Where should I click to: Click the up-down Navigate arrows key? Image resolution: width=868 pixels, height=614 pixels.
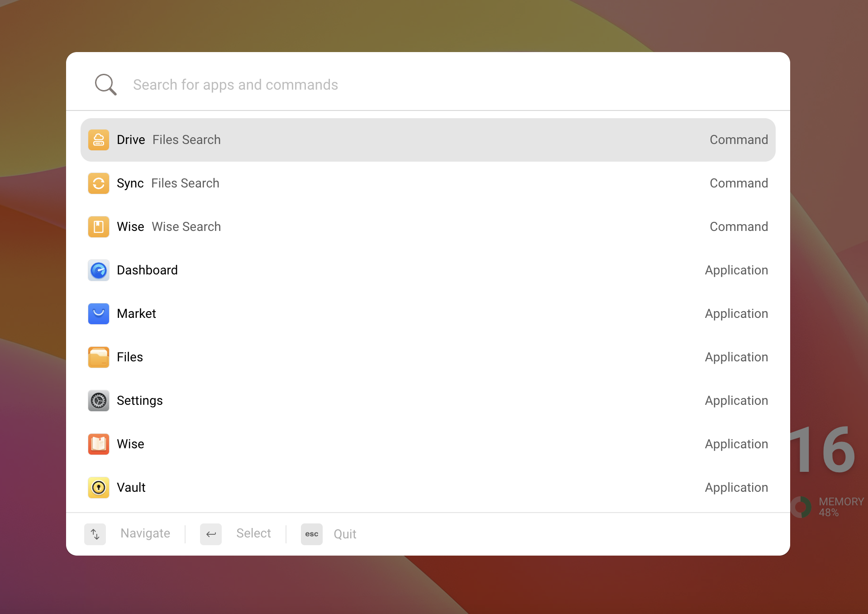(95, 534)
